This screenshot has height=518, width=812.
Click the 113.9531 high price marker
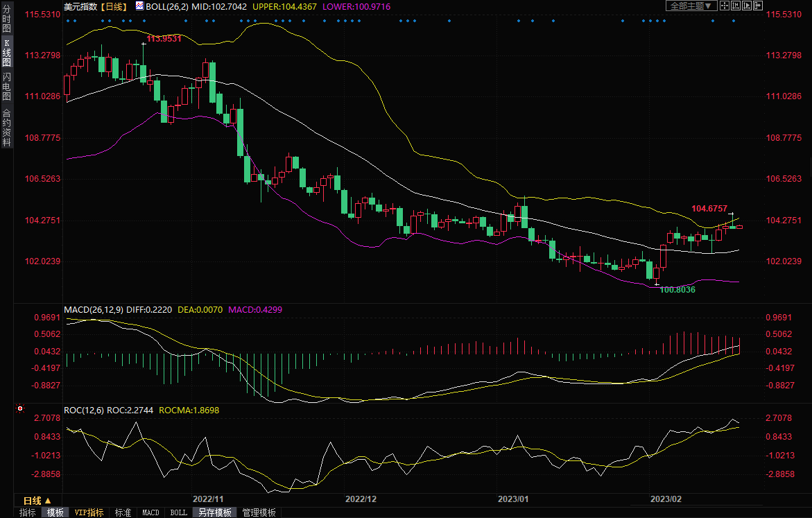(x=164, y=39)
